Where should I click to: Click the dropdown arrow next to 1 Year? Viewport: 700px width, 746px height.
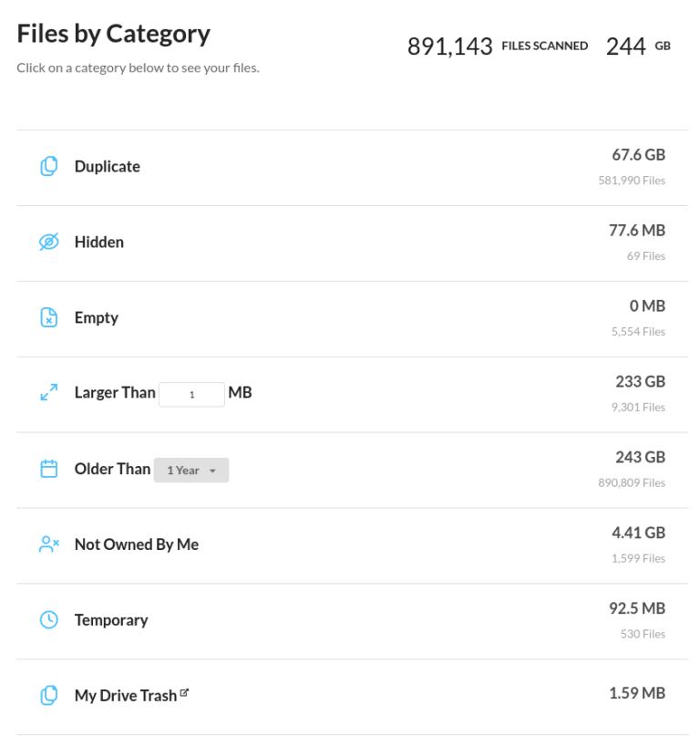click(213, 471)
